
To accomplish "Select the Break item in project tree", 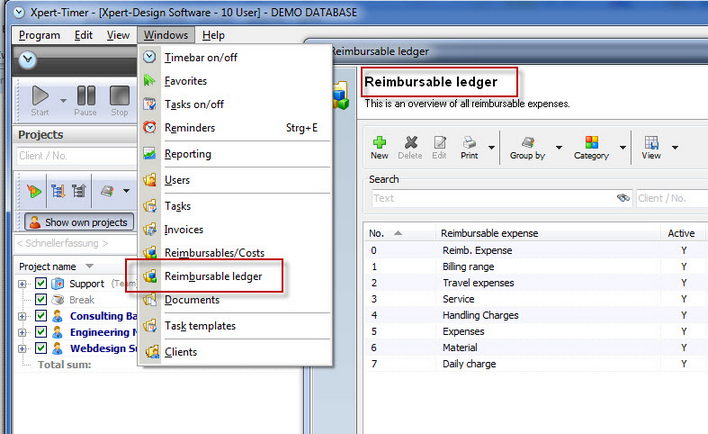I will click(82, 300).
